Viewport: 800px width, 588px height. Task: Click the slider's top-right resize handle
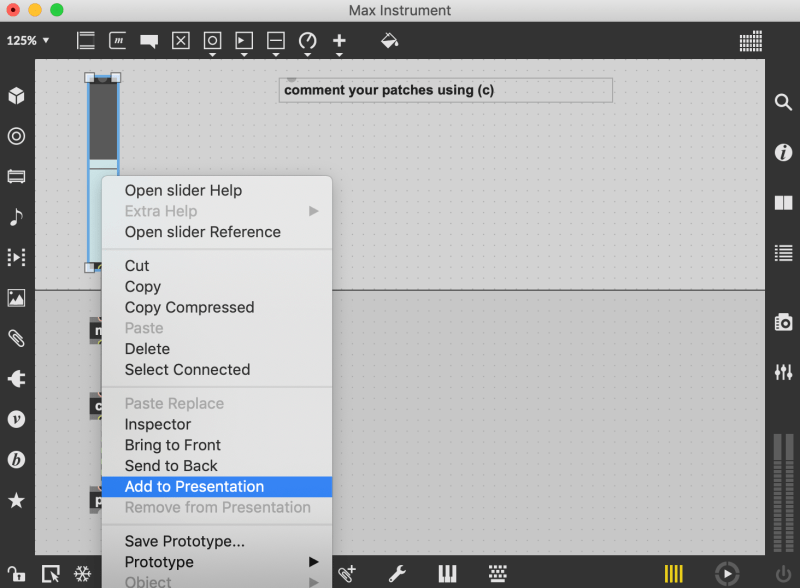click(x=116, y=78)
